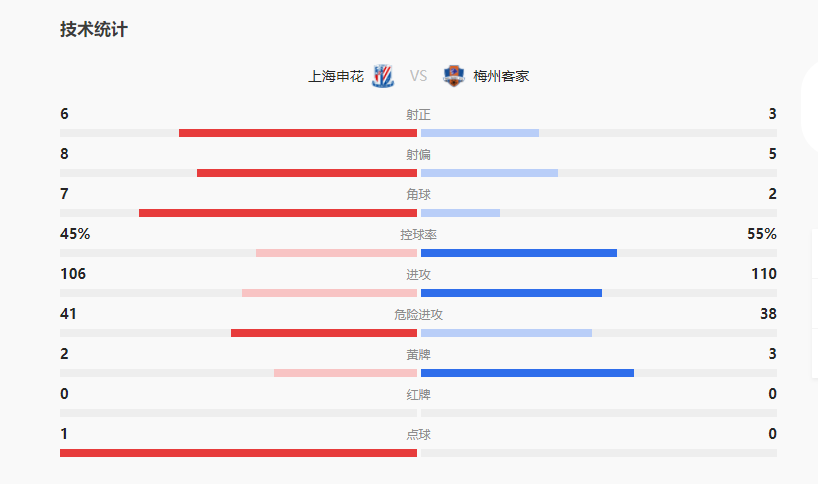The height and width of the screenshot is (484, 818).
Task: Click the 点球 stat label
Action: [x=419, y=434]
